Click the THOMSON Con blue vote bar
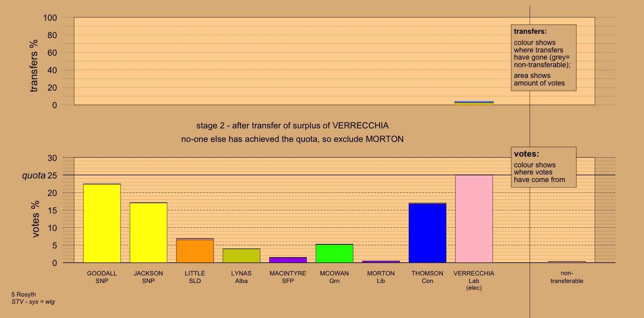 [427, 233]
